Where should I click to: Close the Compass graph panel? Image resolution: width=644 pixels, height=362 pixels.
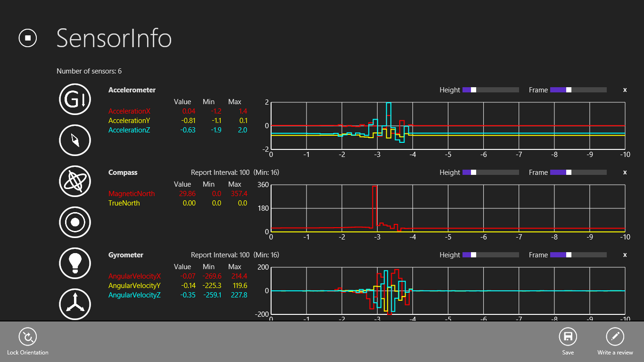tap(625, 172)
